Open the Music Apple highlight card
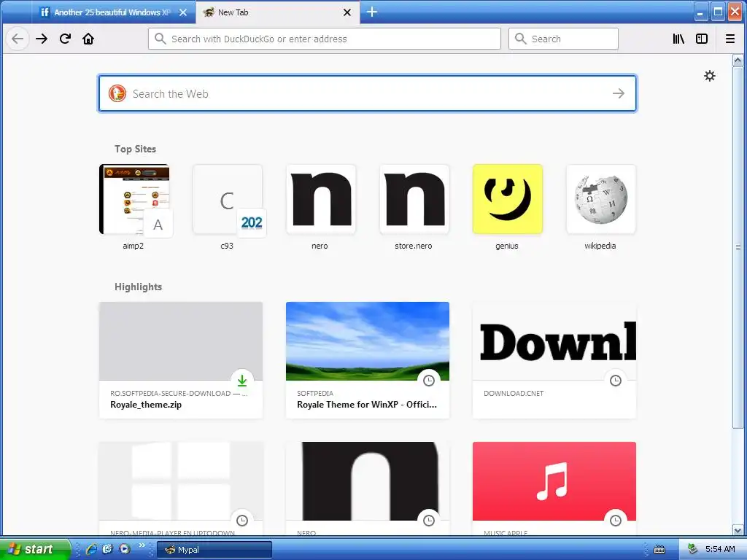Screen dimensions: 747x560 (554, 488)
